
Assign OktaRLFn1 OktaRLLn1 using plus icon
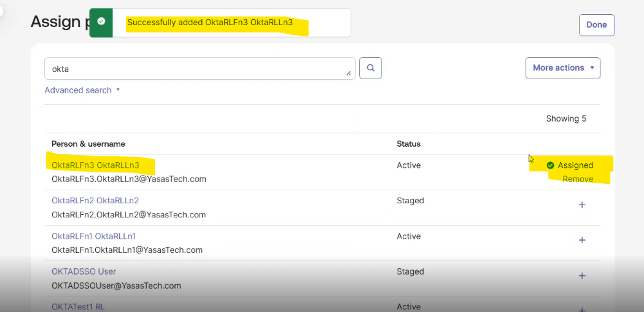point(582,240)
